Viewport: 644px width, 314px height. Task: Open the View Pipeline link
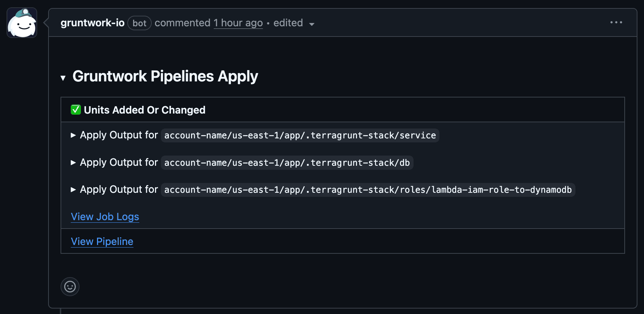click(x=102, y=241)
